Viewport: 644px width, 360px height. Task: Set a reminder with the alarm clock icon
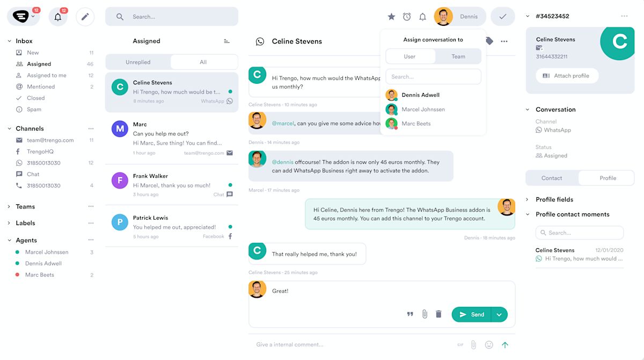(x=407, y=17)
